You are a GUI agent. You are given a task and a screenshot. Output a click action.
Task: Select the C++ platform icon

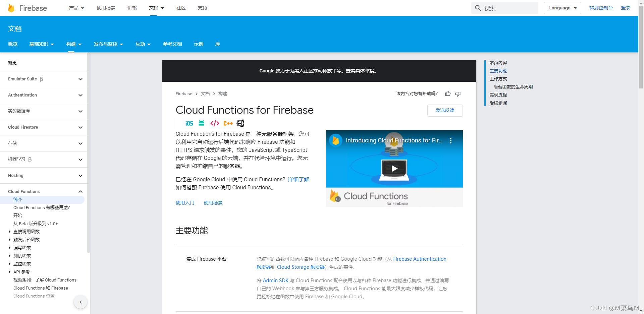click(x=228, y=123)
